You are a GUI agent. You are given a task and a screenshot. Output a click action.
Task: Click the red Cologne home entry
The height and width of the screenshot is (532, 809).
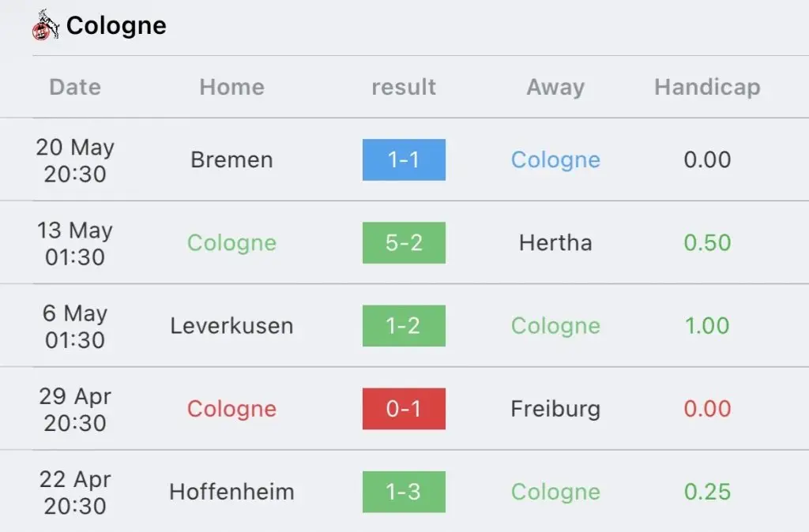231,410
